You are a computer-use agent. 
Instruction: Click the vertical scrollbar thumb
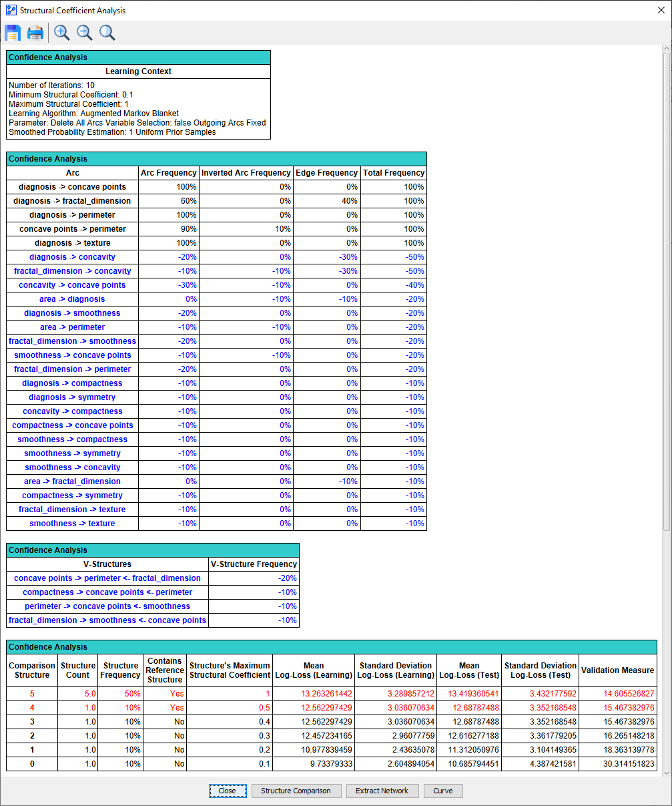pos(666,291)
